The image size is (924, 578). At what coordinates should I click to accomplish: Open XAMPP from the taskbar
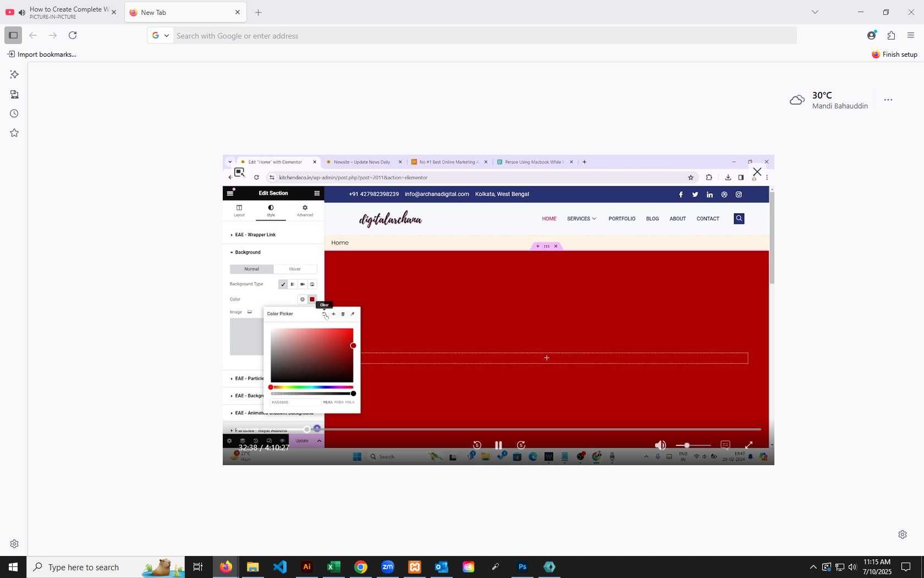(x=414, y=567)
